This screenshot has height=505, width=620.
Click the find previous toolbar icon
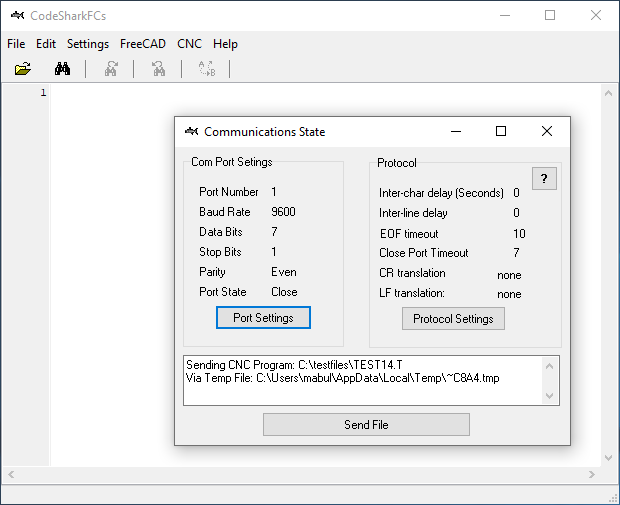(x=158, y=69)
